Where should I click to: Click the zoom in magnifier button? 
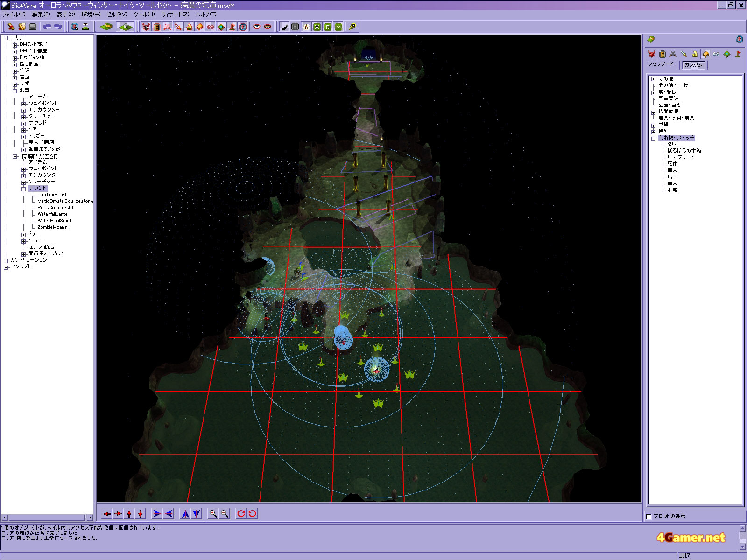click(213, 514)
